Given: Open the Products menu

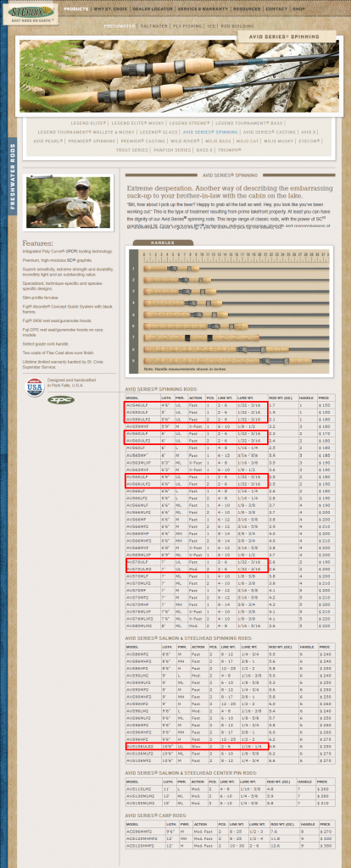Looking at the screenshot, I should pyautogui.click(x=75, y=9).
